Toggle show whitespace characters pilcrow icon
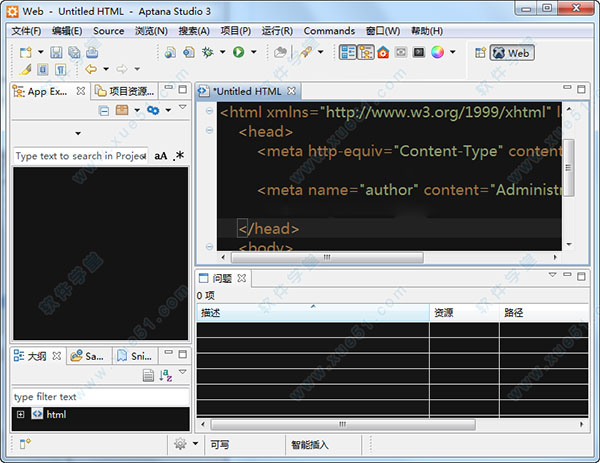Image resolution: width=600 pixels, height=463 pixels. (x=60, y=69)
